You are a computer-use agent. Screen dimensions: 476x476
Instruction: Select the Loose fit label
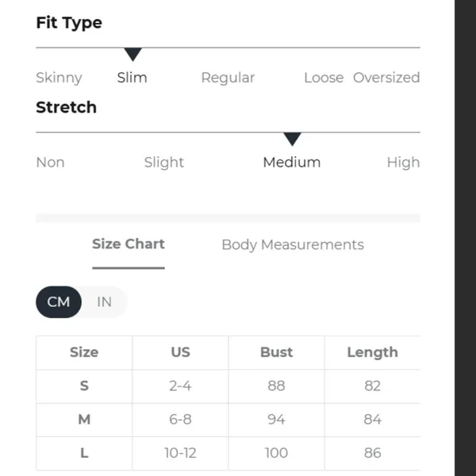[324, 78]
